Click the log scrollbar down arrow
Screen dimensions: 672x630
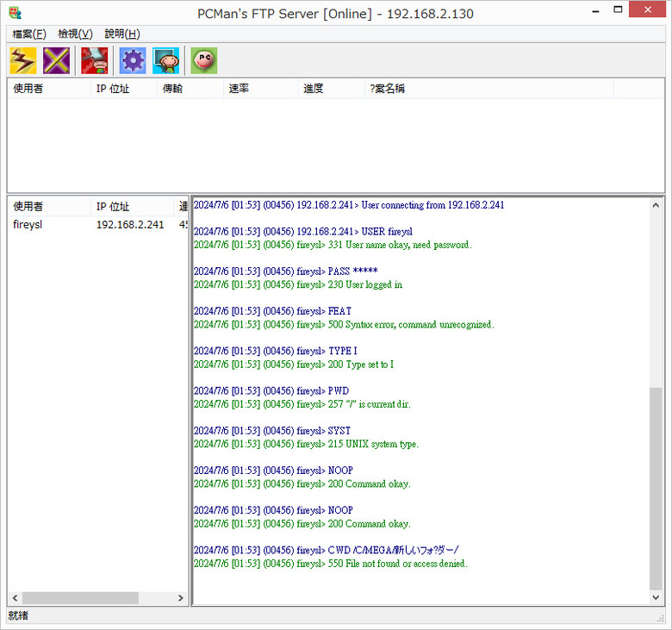click(x=656, y=597)
